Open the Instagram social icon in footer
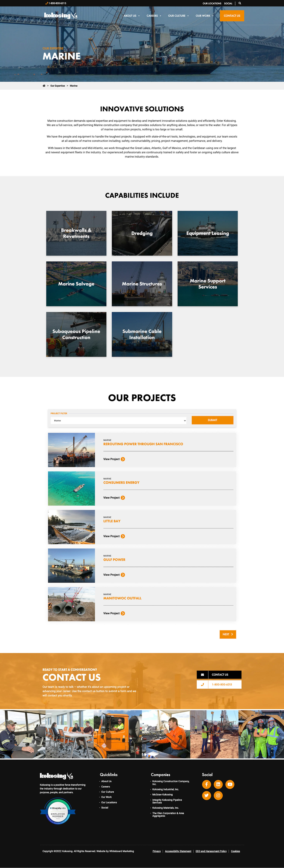 pyautogui.click(x=218, y=795)
